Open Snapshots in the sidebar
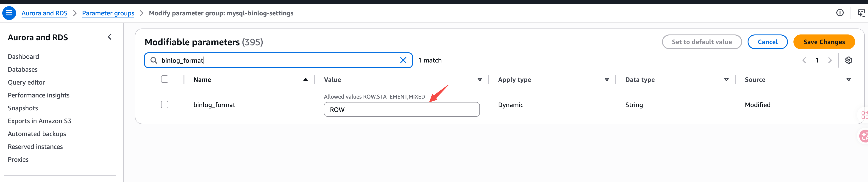The width and height of the screenshot is (868, 182). click(x=23, y=108)
